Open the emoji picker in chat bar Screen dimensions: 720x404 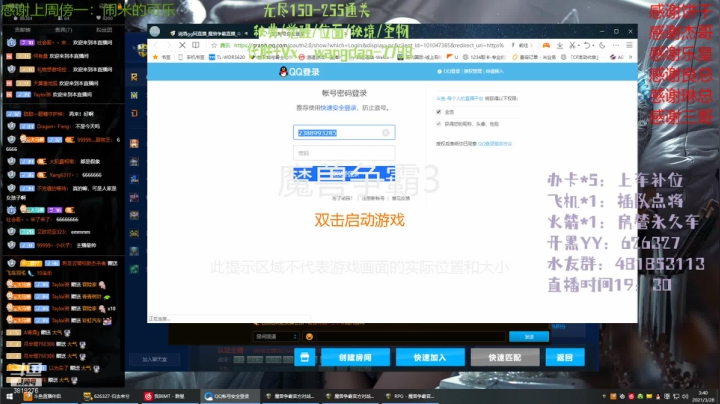pos(309,337)
